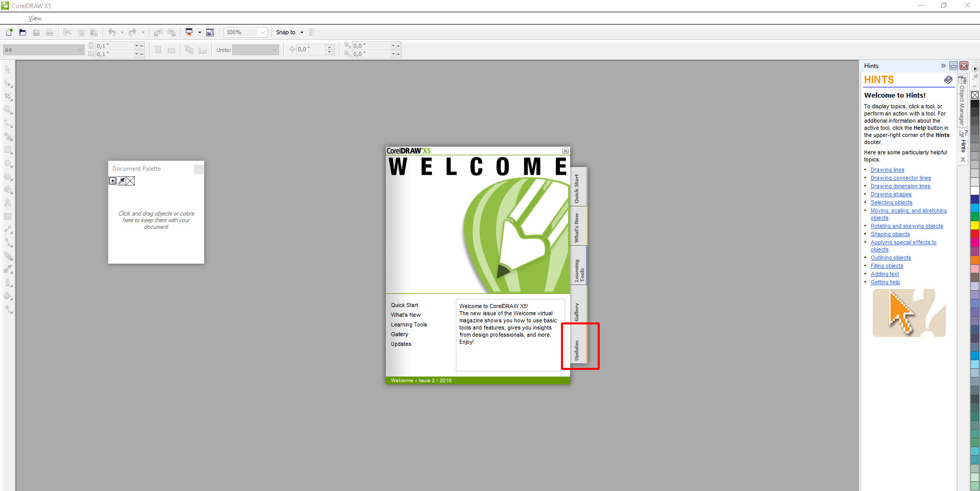Open the A4 page size dropdown
The image size is (980, 491).
point(80,50)
